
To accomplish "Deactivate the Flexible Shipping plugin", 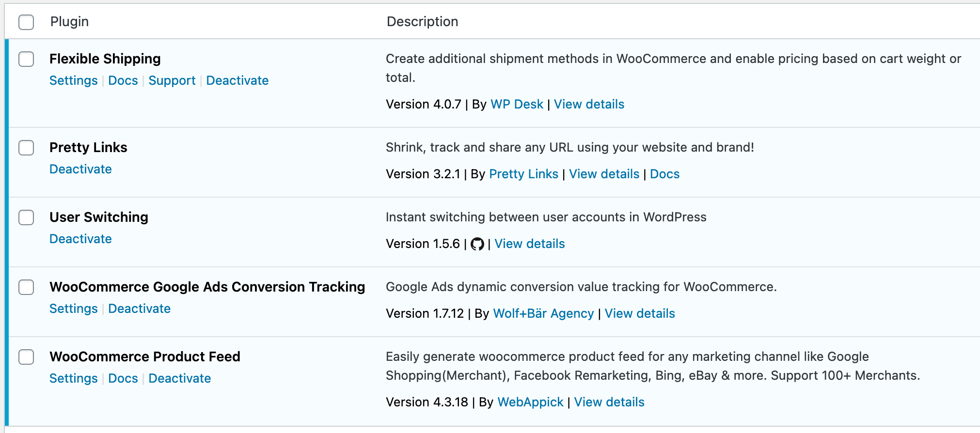I will [237, 80].
